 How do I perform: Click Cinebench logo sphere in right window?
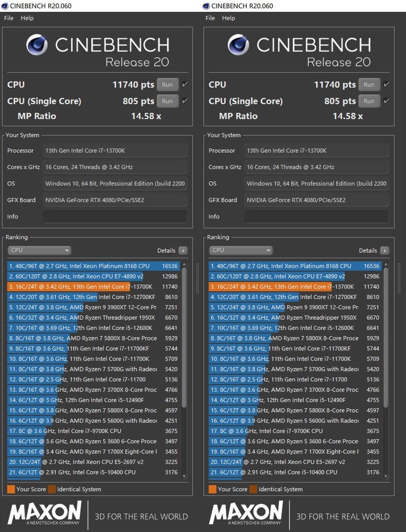point(238,45)
